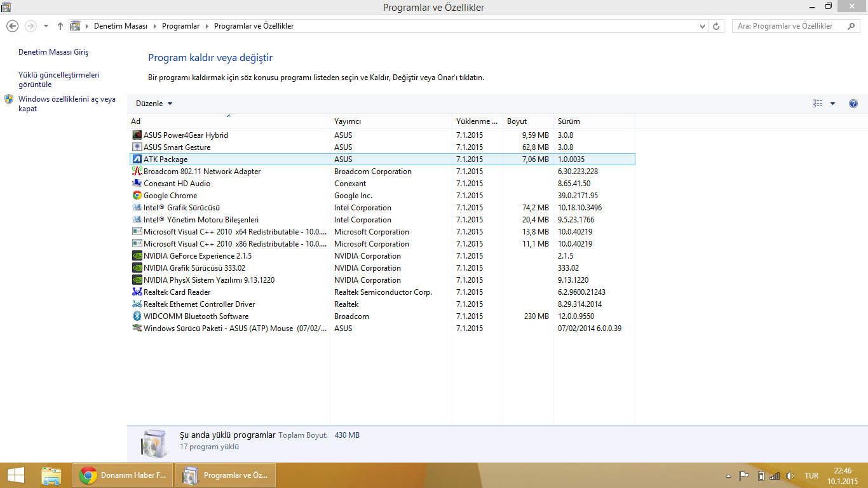The image size is (868, 488).
Task: Click the ASUS Smart Gesture program icon
Action: 137,147
